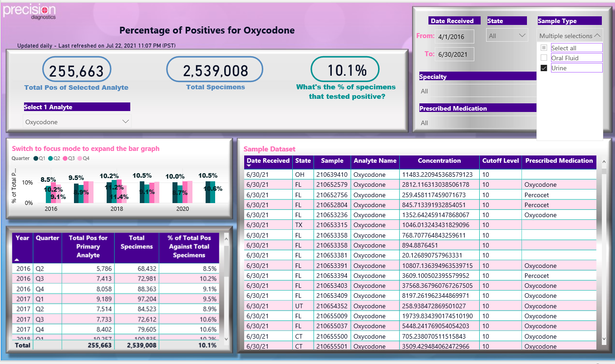This screenshot has width=615, height=364.
Task: Select sample number 210639410
Action: [x=332, y=175]
